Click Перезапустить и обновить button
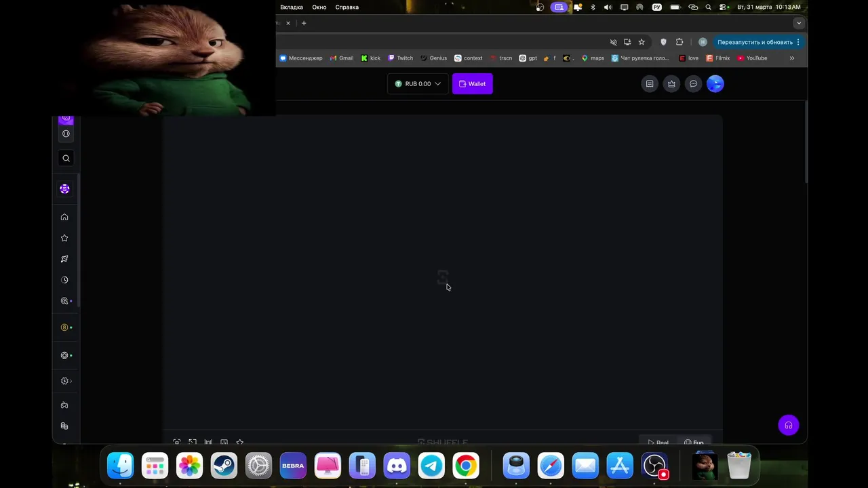 pos(755,42)
